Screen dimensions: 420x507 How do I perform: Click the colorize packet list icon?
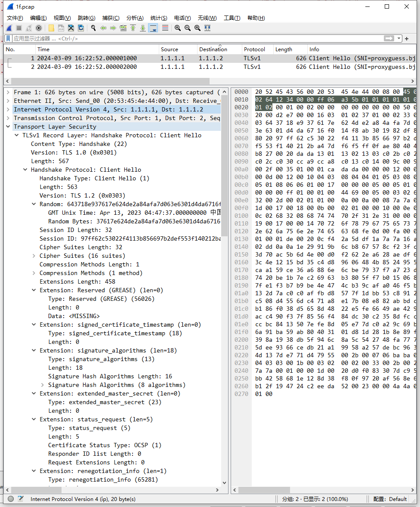coord(165,28)
